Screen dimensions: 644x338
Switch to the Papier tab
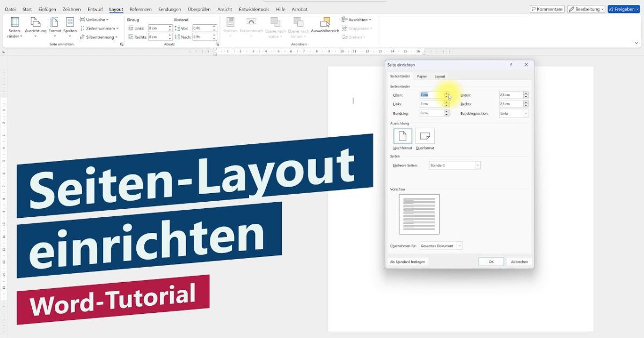422,76
